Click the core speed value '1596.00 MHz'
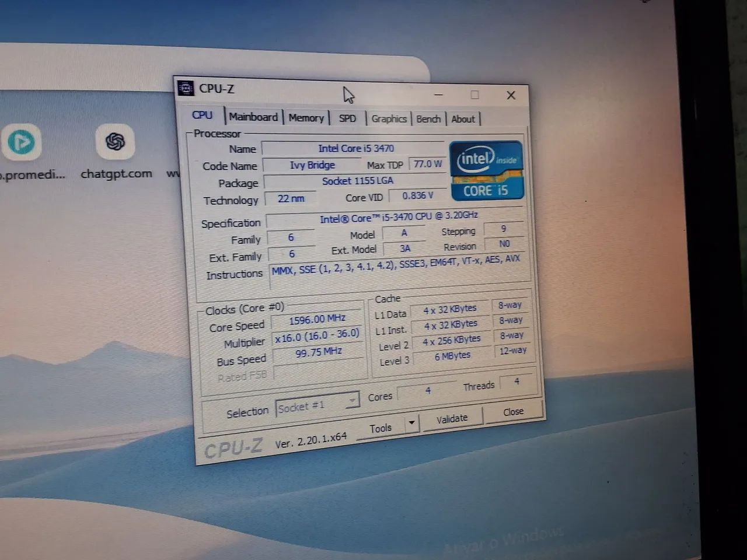Screen dimensions: 747x560 317,319
